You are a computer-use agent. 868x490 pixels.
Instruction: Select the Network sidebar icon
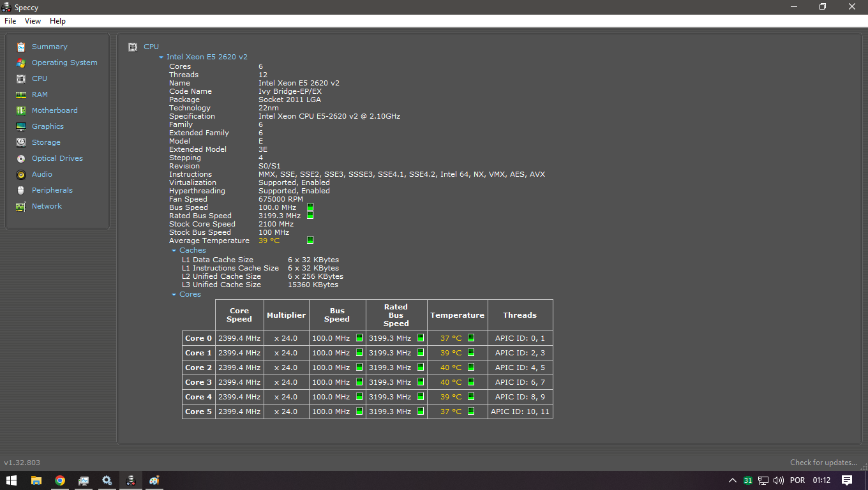coord(21,206)
